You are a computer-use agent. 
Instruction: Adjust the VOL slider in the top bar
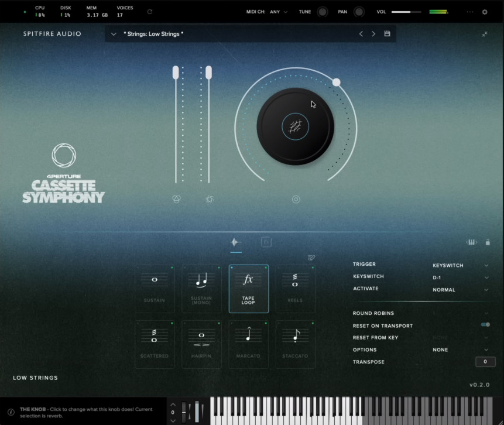click(406, 12)
